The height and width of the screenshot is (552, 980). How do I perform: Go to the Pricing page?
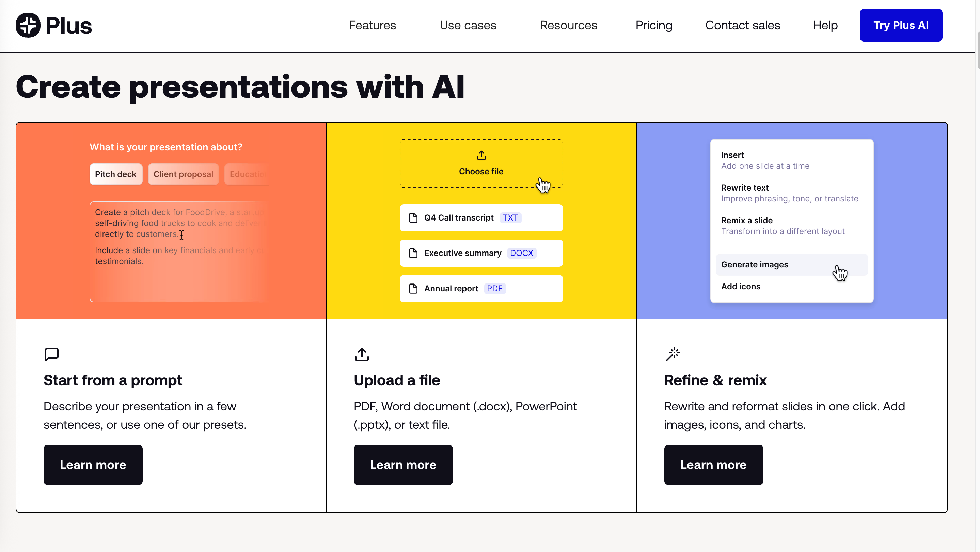coord(653,25)
